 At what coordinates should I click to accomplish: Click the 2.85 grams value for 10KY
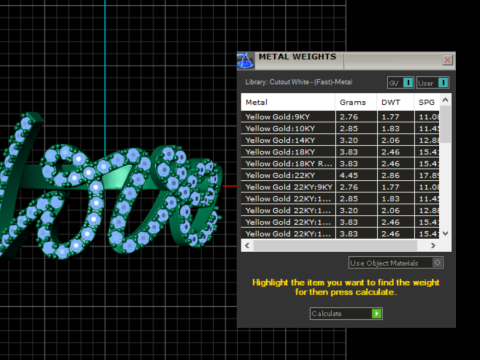coord(349,129)
